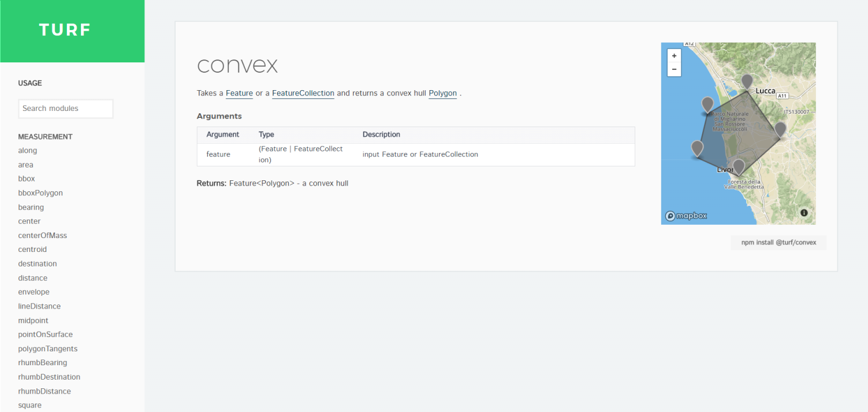Open the square module page
This screenshot has height=412, width=868.
(29, 404)
